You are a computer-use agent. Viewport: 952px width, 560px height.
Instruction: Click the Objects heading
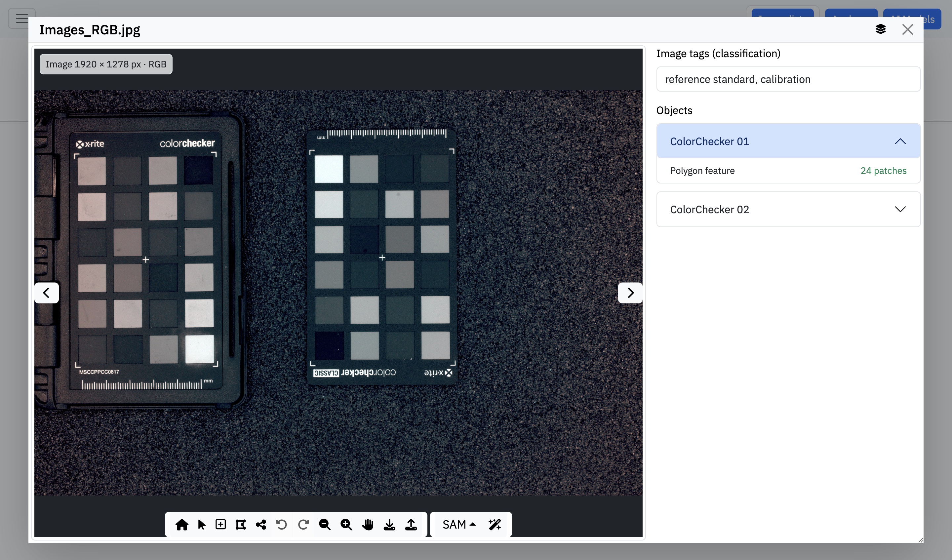(x=674, y=110)
